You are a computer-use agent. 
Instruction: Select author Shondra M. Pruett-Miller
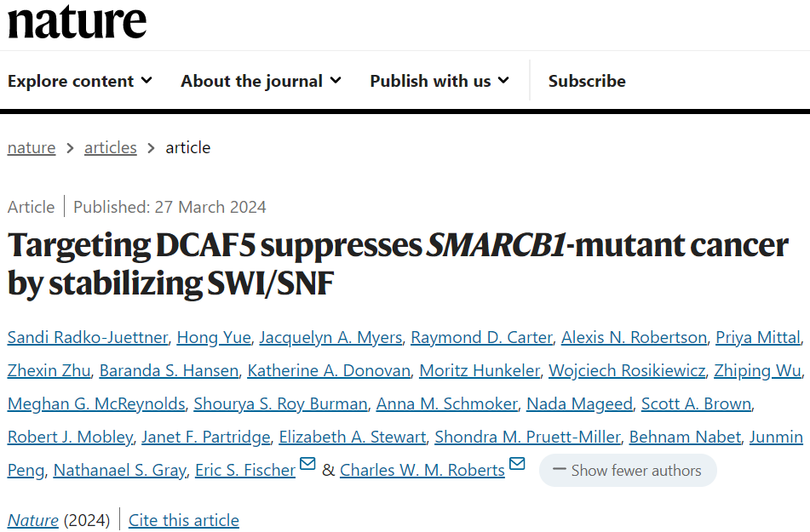click(527, 437)
